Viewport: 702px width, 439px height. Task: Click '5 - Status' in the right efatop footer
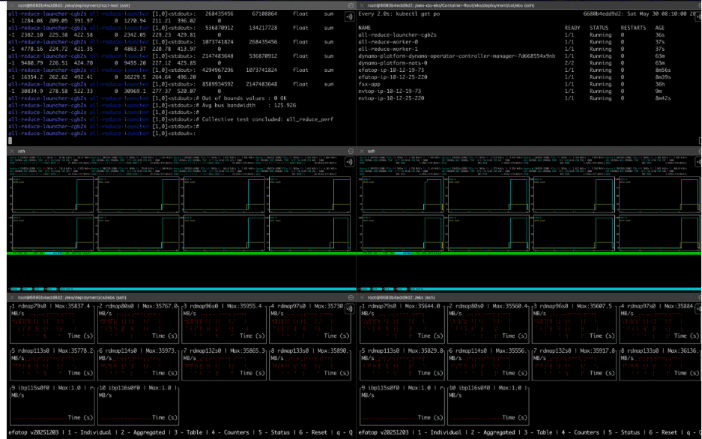pos(624,432)
